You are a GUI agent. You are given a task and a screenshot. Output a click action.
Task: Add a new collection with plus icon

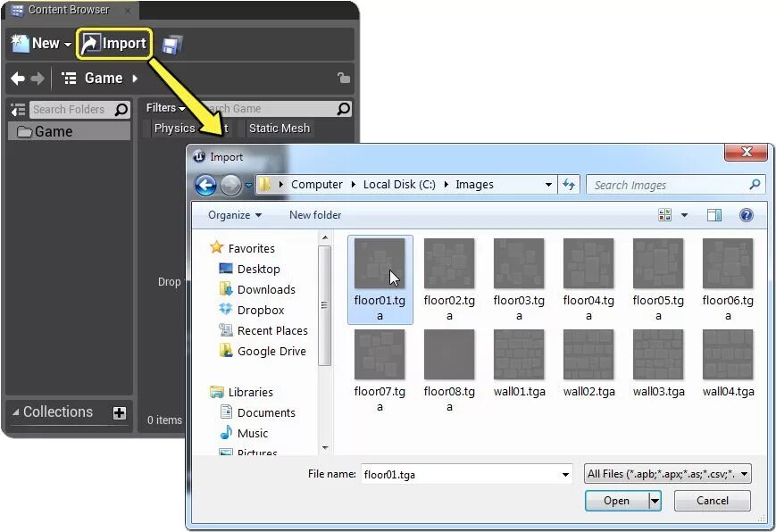[120, 412]
